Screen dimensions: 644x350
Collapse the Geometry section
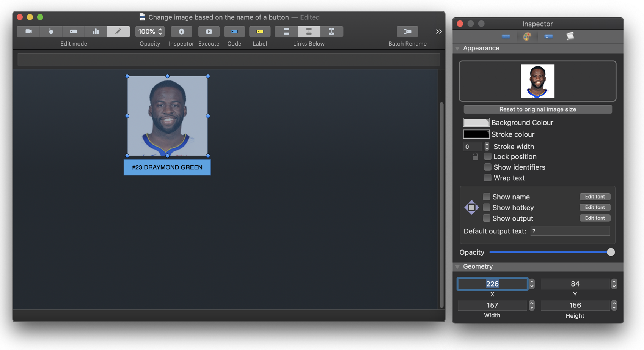click(457, 266)
